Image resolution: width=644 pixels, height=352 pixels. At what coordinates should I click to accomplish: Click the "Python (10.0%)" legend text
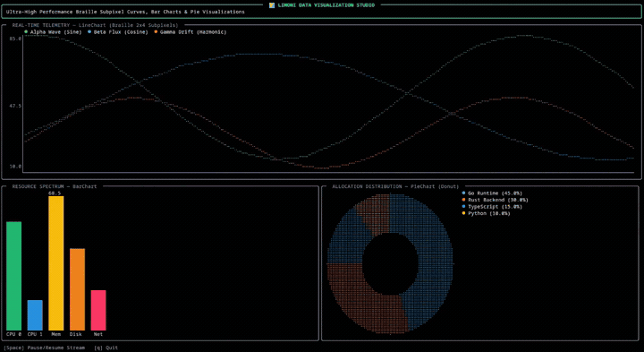coord(489,213)
